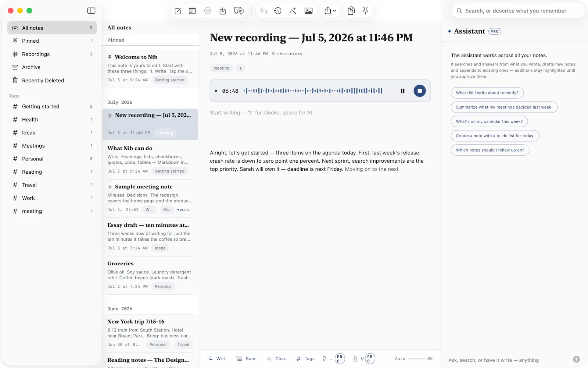Image resolution: width=588 pixels, height=368 pixels.
Task: Open Archive in sidebar
Action: (52, 67)
